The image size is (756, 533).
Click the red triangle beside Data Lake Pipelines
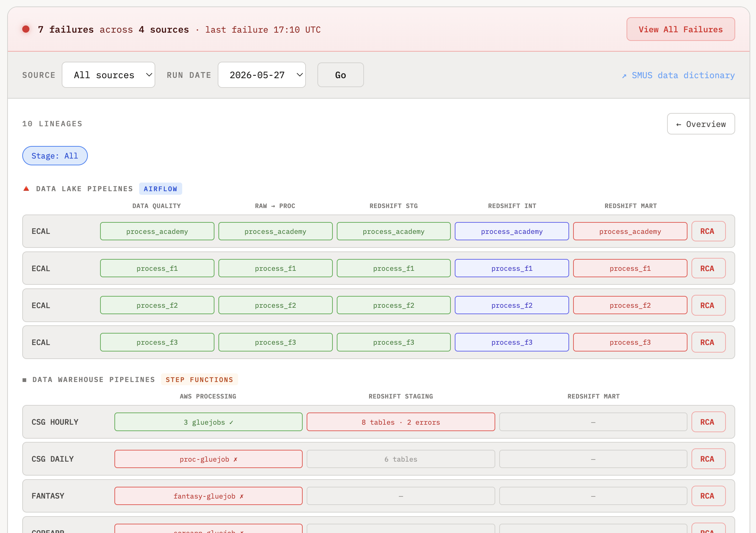(x=26, y=189)
